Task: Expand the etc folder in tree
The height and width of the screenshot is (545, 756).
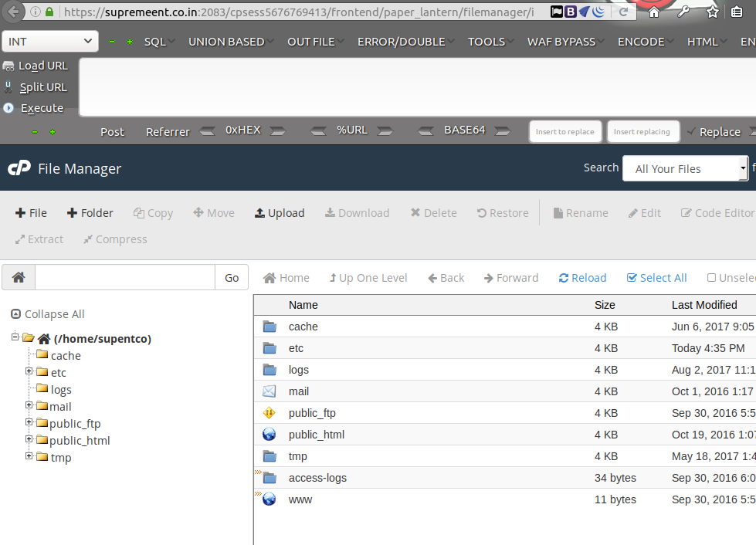Action: tap(29, 371)
